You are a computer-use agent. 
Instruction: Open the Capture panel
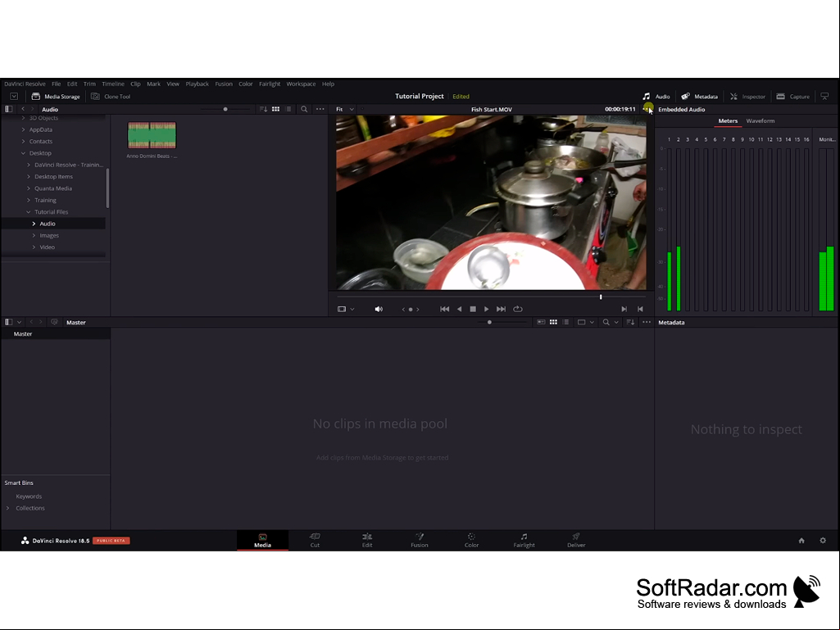pyautogui.click(x=792, y=97)
